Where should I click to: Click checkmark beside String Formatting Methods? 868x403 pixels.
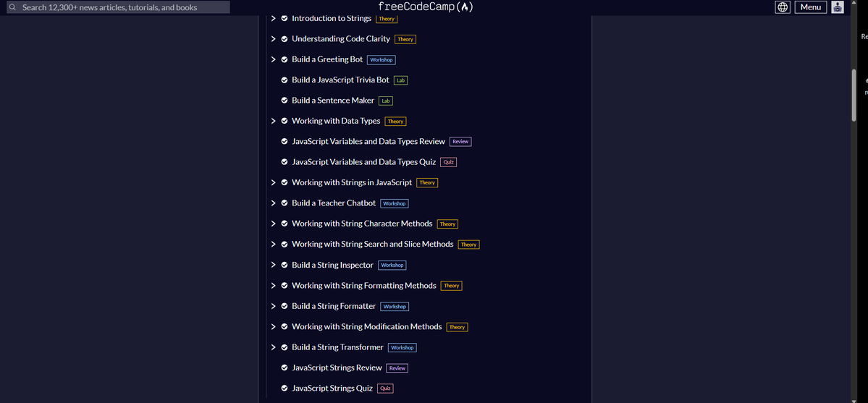(285, 286)
